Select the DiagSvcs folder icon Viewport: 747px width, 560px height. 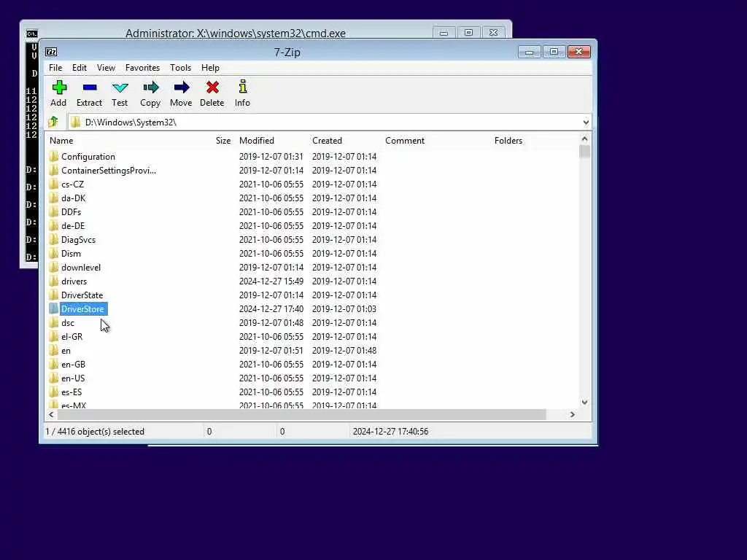[x=54, y=239]
